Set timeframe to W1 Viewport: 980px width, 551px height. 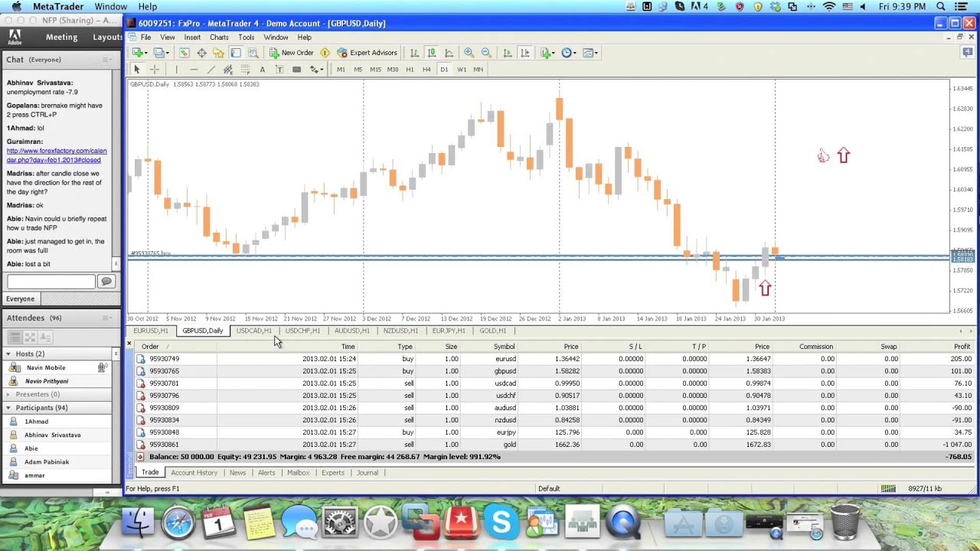[461, 69]
